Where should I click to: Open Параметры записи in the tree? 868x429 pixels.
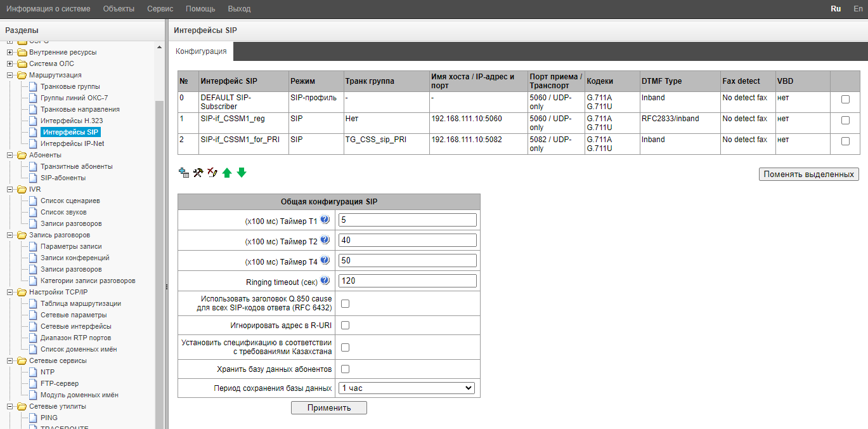(71, 246)
